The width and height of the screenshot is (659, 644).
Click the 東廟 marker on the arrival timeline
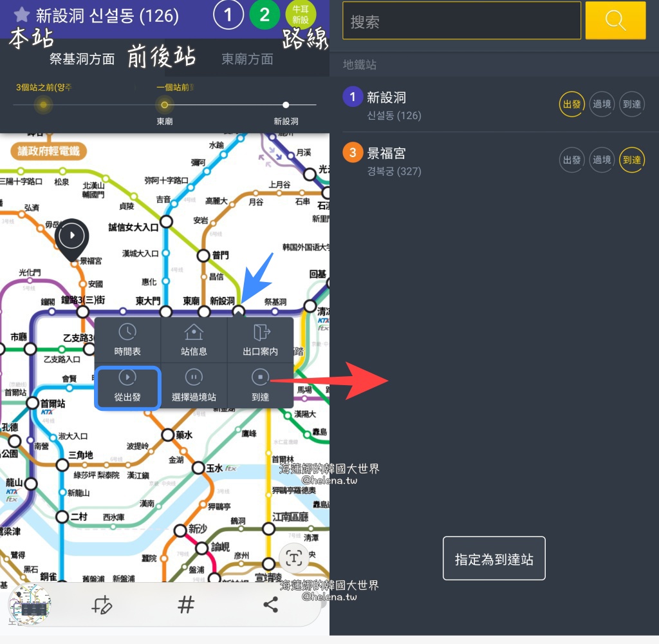click(x=165, y=105)
